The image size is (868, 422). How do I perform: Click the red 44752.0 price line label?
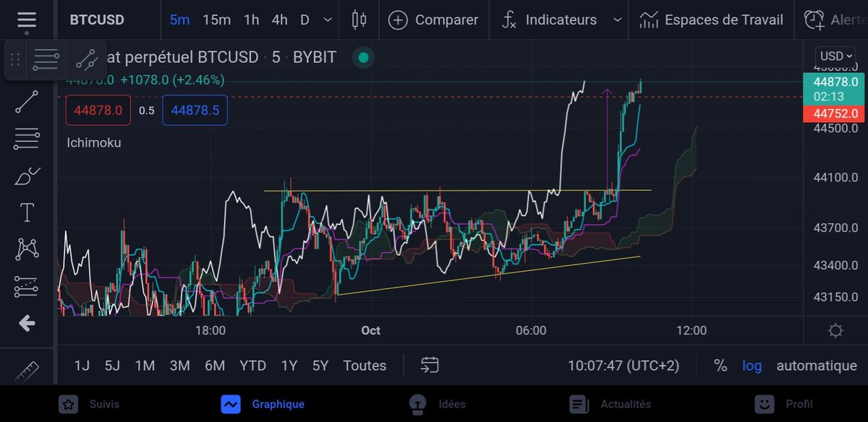833,113
